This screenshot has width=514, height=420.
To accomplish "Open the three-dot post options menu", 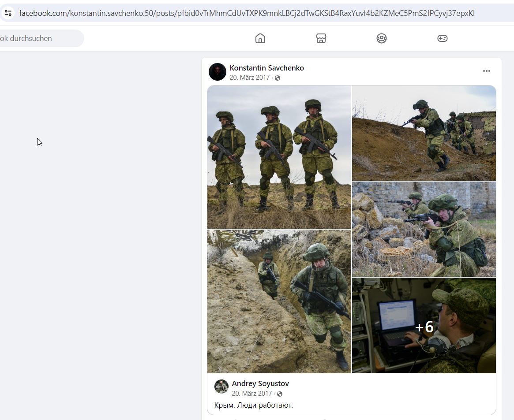I will [x=487, y=71].
